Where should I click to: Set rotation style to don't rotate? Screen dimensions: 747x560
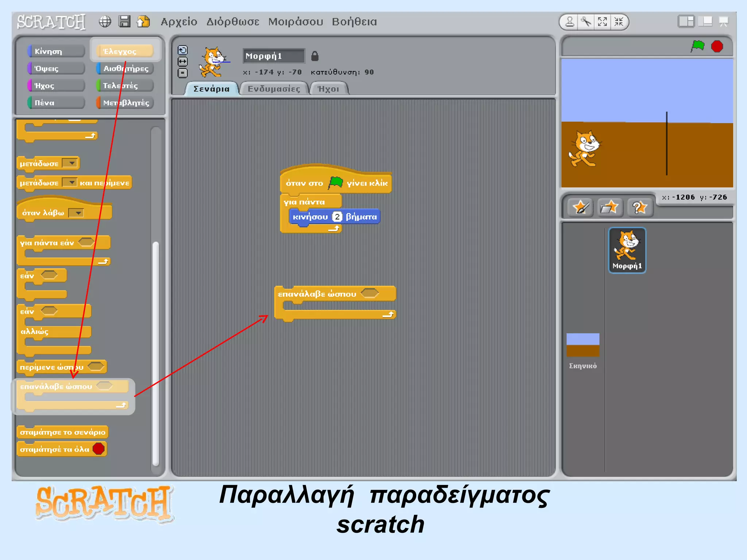[x=182, y=73]
